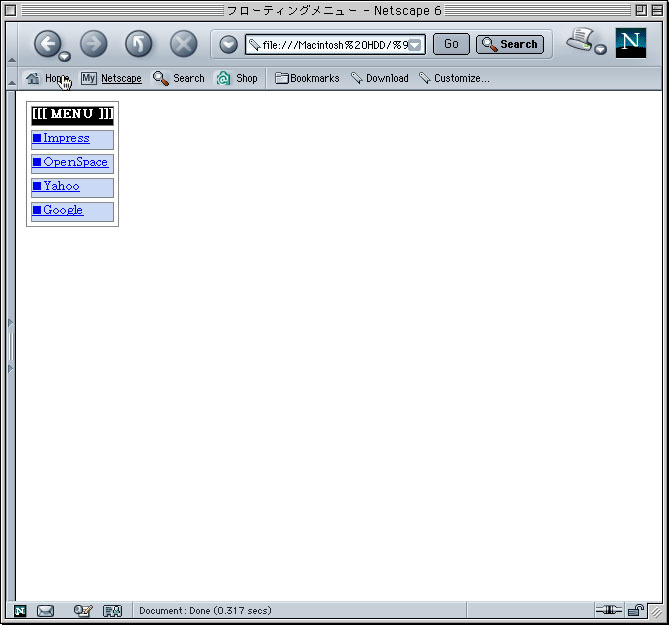Click the Netscape N logo throbber
This screenshot has width=669, height=625.
[x=631, y=43]
